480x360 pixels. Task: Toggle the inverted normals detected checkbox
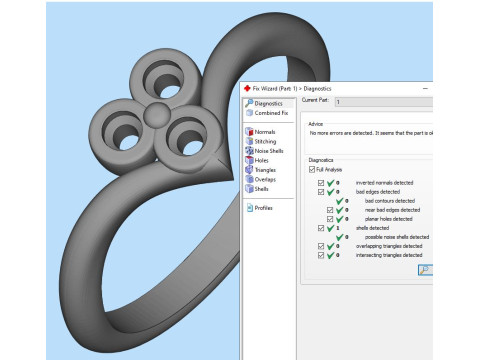321,183
